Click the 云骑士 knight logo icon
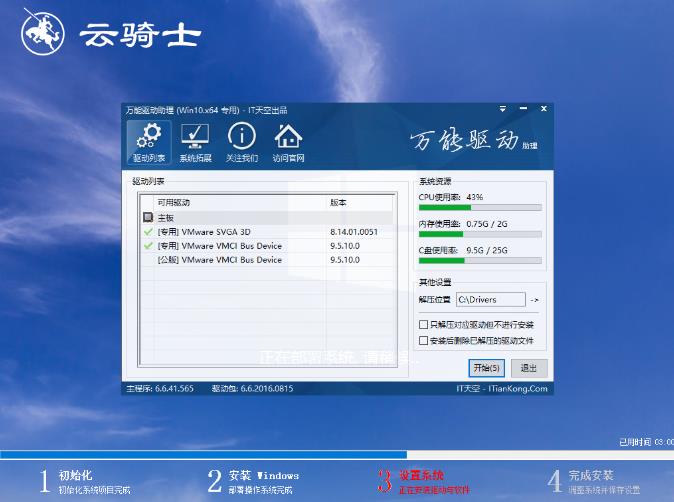Viewport: 674px width, 502px height. (42, 33)
